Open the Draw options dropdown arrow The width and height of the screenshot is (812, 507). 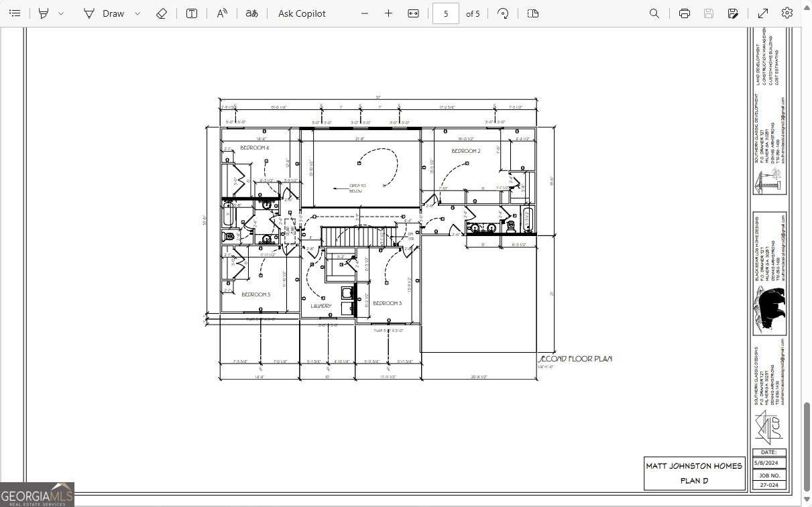point(137,13)
